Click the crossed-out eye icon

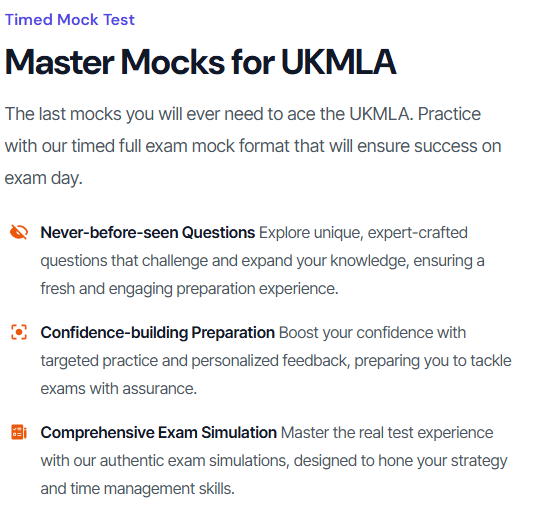pyautogui.click(x=19, y=232)
